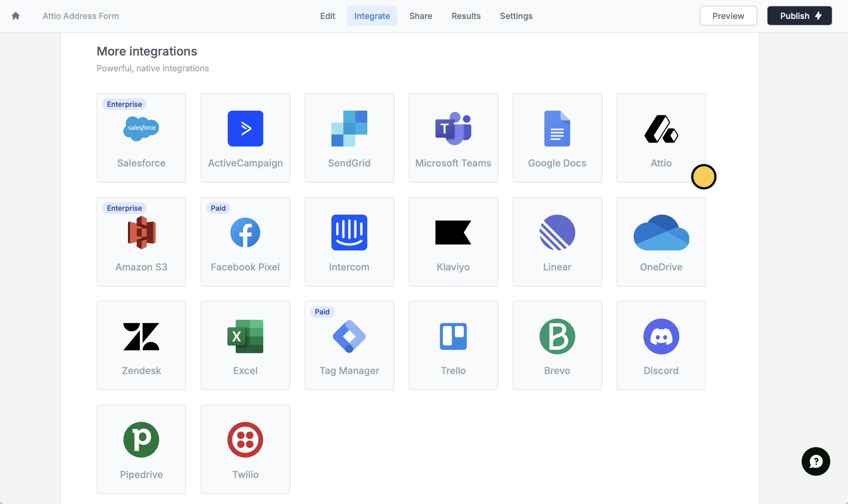This screenshot has width=848, height=504.
Task: Open the Microsoft Teams integration
Action: click(453, 138)
